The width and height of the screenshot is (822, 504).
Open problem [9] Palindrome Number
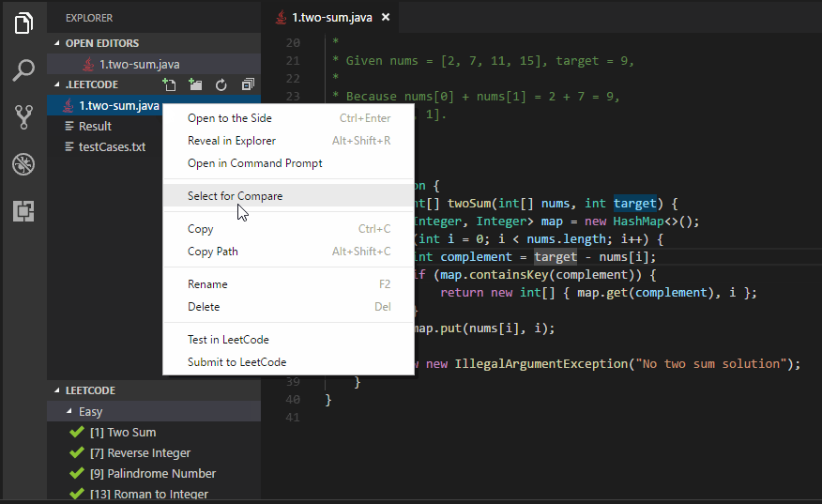point(153,473)
